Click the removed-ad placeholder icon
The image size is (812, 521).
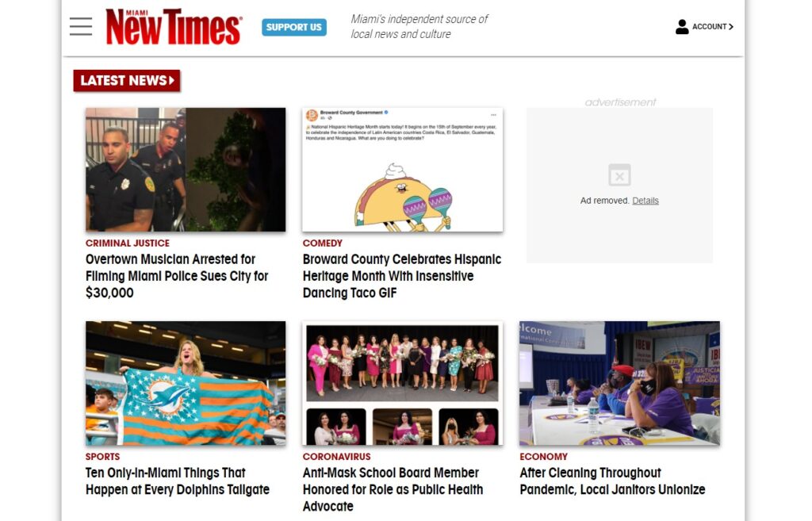pos(619,175)
